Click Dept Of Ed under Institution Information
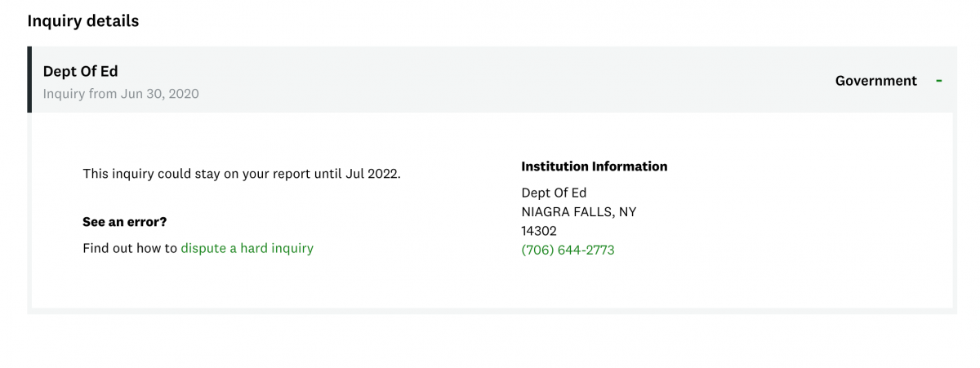 554,193
